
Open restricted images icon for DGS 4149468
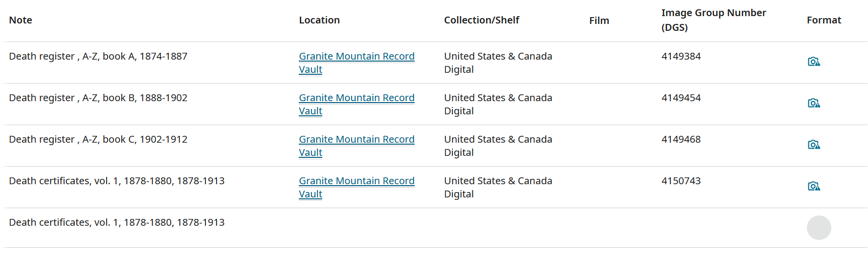pyautogui.click(x=813, y=145)
